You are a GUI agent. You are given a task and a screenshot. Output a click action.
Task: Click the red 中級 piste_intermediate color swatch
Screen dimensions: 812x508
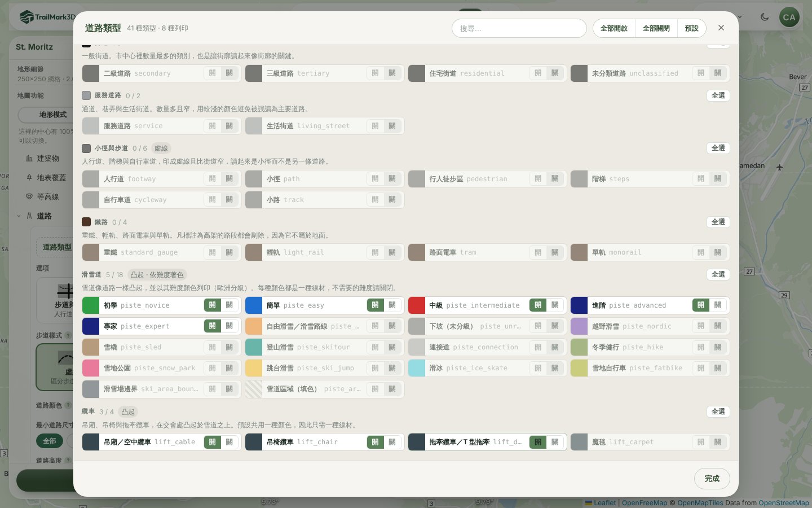click(417, 305)
